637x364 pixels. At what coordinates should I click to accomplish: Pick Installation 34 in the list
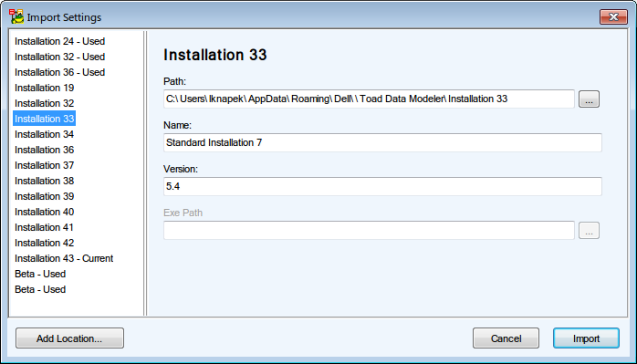click(45, 134)
